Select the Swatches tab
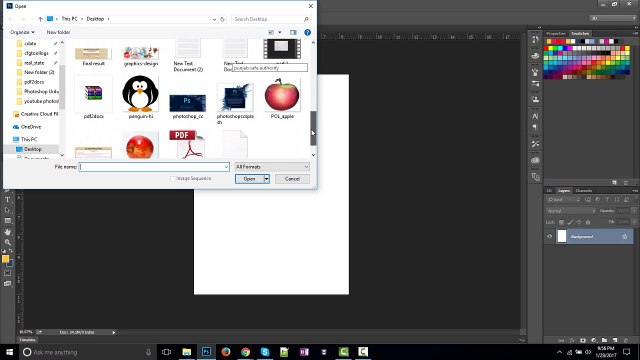The width and height of the screenshot is (640, 360). pos(580,33)
